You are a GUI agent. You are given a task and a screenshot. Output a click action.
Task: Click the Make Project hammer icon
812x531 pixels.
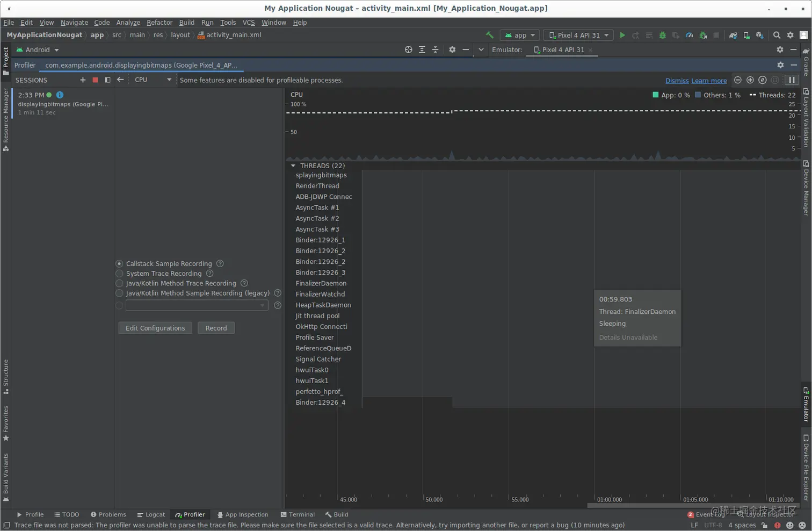pos(489,35)
